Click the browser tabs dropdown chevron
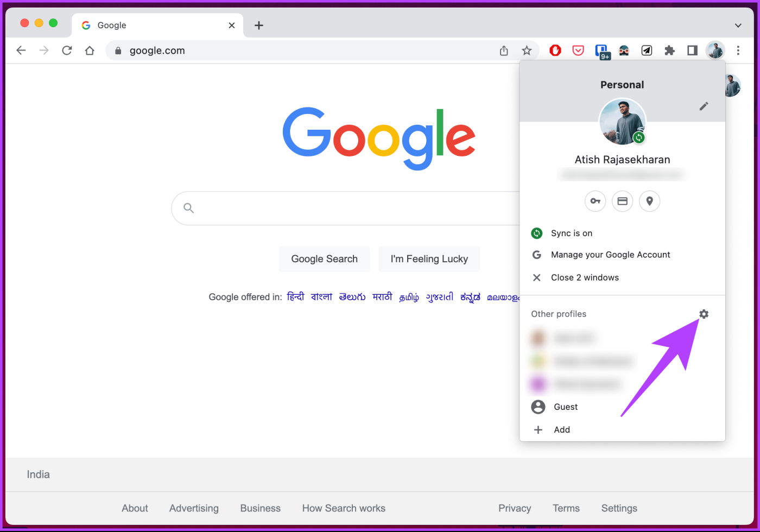The width and height of the screenshot is (760, 532). 738,25
